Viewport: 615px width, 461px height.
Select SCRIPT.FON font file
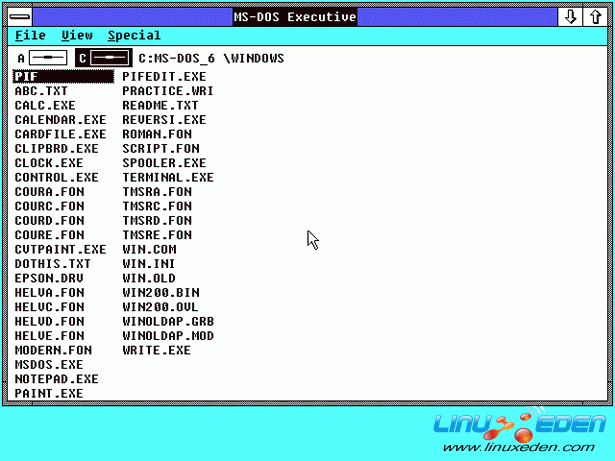coord(161,149)
